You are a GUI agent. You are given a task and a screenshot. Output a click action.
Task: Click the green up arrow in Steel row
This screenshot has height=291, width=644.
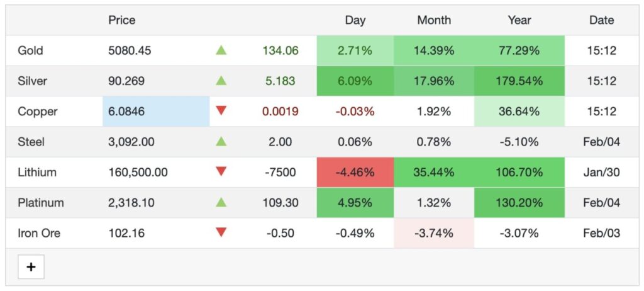coord(221,142)
